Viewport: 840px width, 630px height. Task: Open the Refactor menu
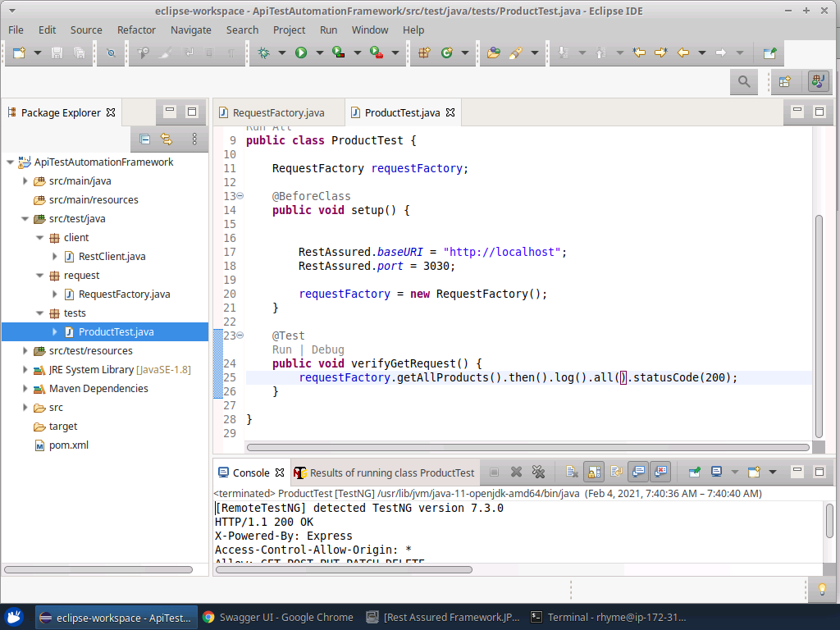coord(136,30)
